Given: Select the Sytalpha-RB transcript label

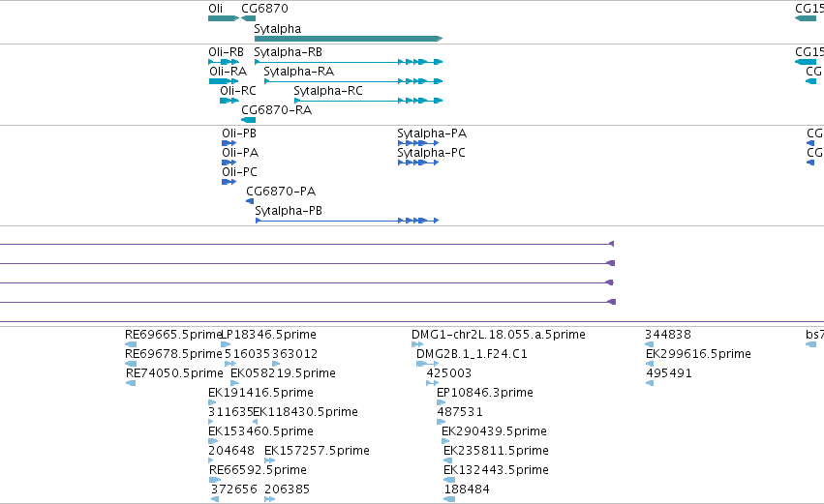Looking at the screenshot, I should (x=288, y=52).
